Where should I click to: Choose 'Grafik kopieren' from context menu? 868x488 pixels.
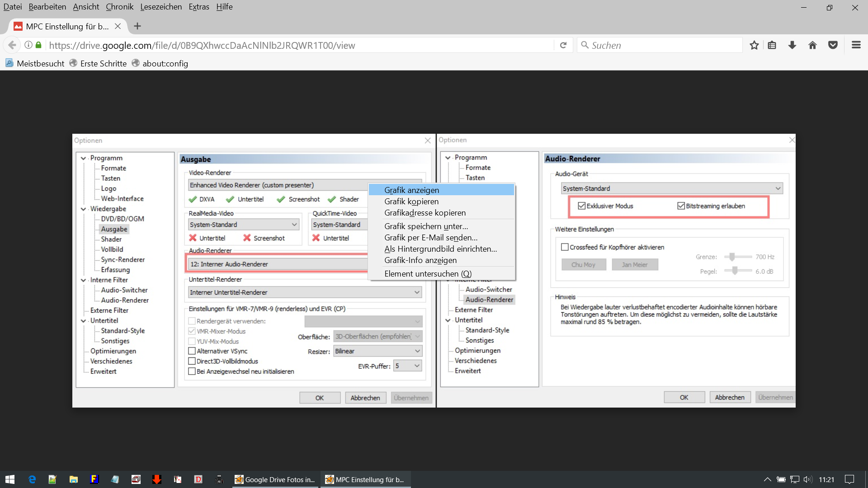click(411, 202)
